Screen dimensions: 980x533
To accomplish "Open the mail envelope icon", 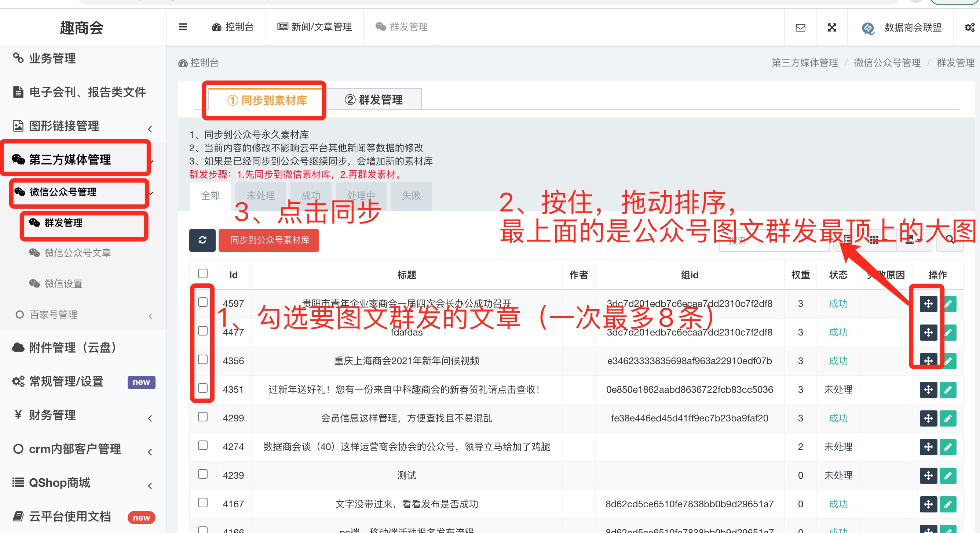I will (800, 28).
